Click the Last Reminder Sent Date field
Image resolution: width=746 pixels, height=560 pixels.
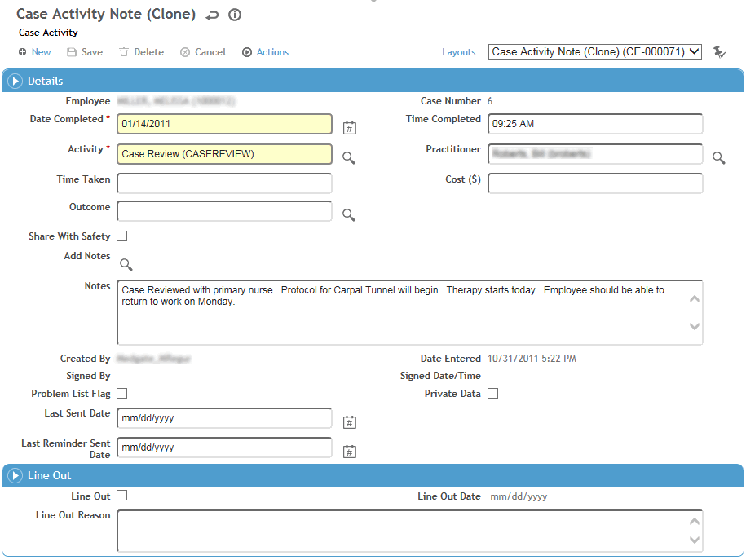[x=224, y=448]
